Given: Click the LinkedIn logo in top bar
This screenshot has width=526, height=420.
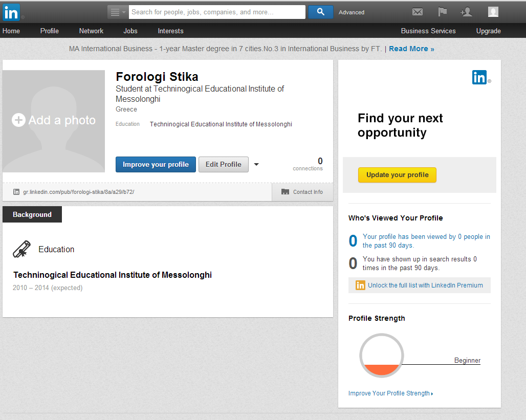Looking at the screenshot, I should (x=11, y=13).
